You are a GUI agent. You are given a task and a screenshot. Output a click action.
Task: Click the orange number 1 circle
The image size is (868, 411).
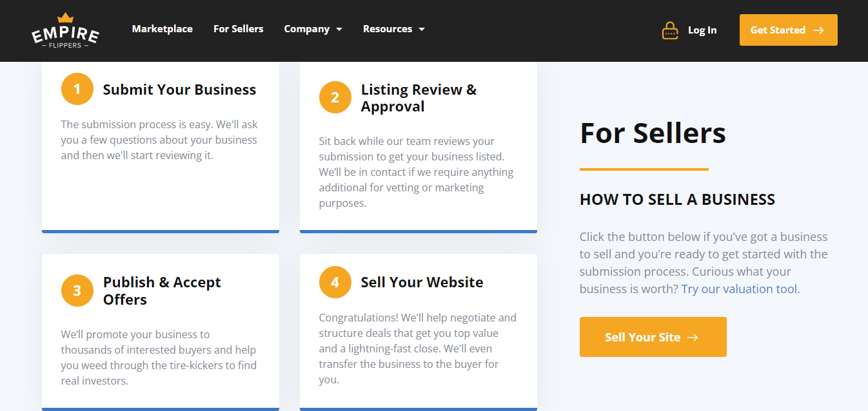click(x=77, y=89)
